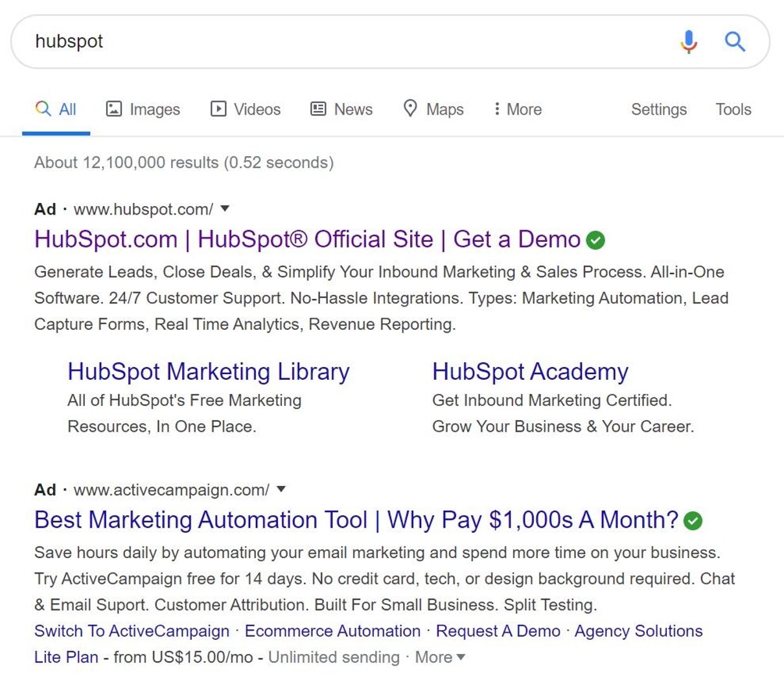Open the More search categories menu
The image size is (784, 700).
pyautogui.click(x=516, y=109)
